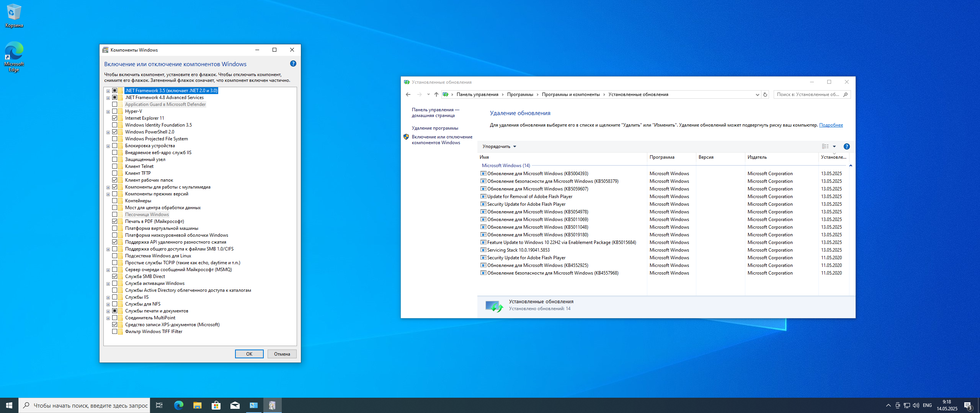Image resolution: width=980 pixels, height=413 pixels.
Task: Click the view options icon in updates toolbar
Action: (825, 146)
